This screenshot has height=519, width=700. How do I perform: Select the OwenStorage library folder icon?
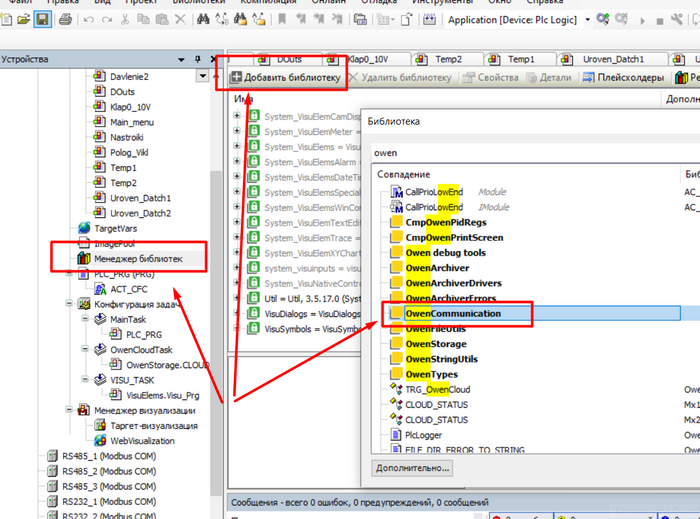click(x=397, y=344)
